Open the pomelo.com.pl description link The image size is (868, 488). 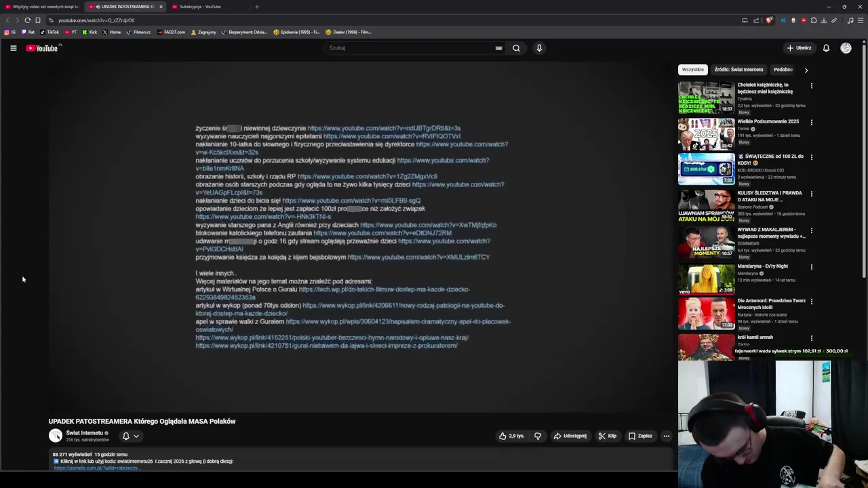pos(96,468)
